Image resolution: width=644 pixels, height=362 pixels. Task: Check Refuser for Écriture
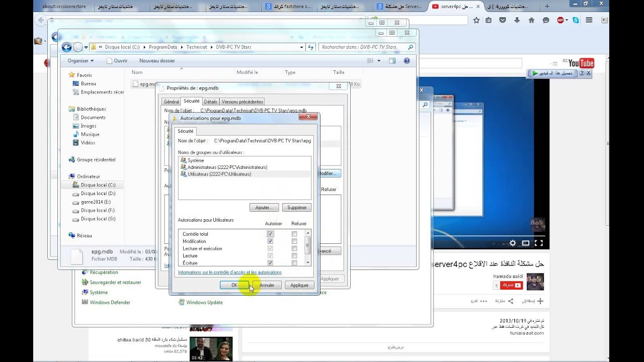294,263
